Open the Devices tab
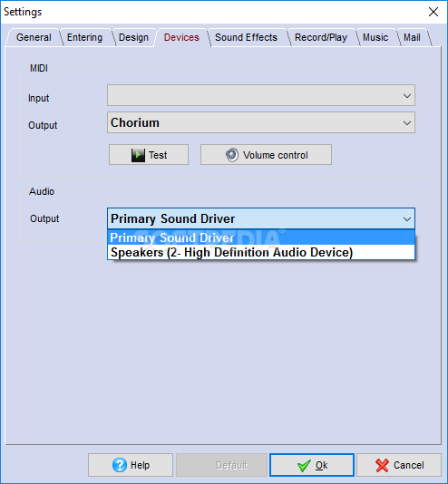Viewport: 448px width, 484px height. (181, 37)
